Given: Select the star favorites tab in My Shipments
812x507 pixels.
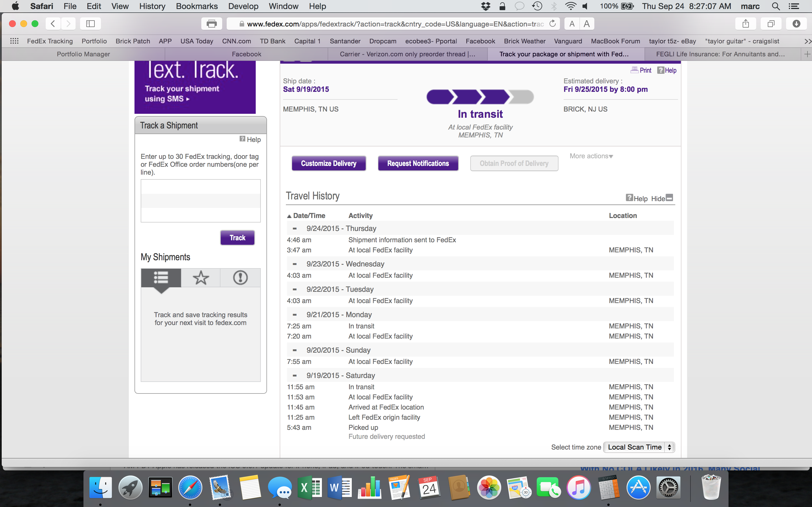Looking at the screenshot, I should pos(201,278).
